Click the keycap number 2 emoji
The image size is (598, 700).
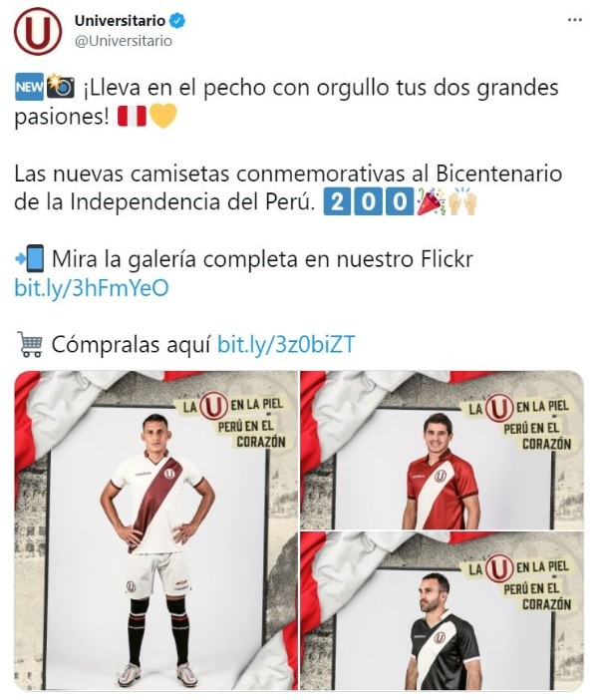[x=338, y=201]
